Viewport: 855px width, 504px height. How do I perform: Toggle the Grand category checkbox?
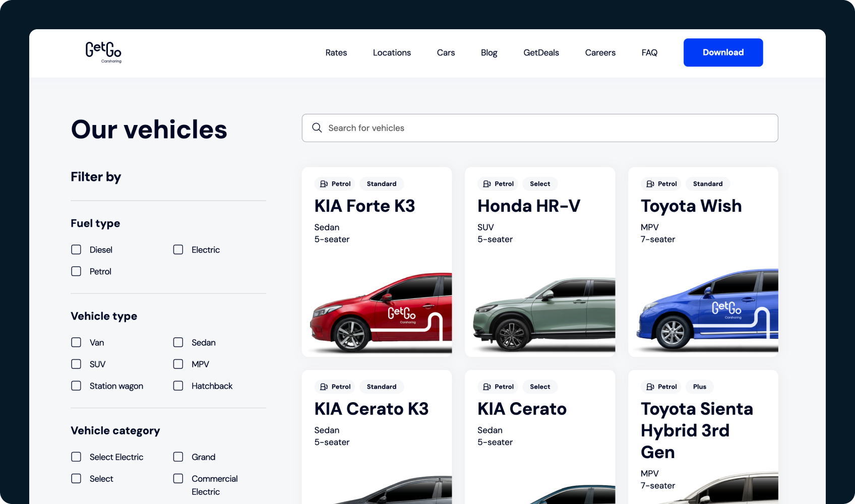178,457
